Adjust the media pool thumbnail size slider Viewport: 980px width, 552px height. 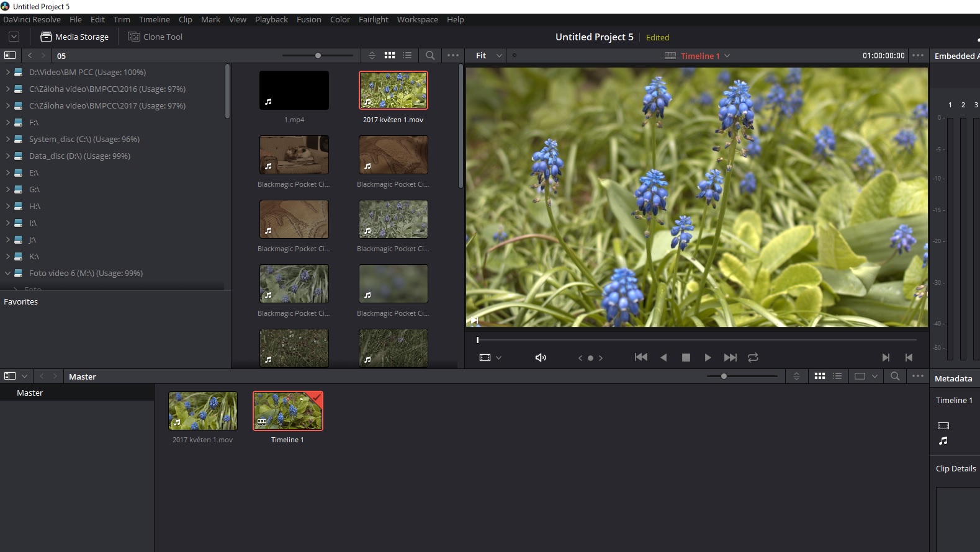724,376
